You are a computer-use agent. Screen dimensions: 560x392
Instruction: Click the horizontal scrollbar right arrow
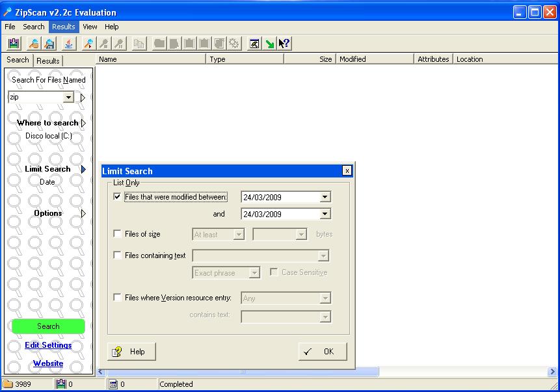click(x=552, y=372)
